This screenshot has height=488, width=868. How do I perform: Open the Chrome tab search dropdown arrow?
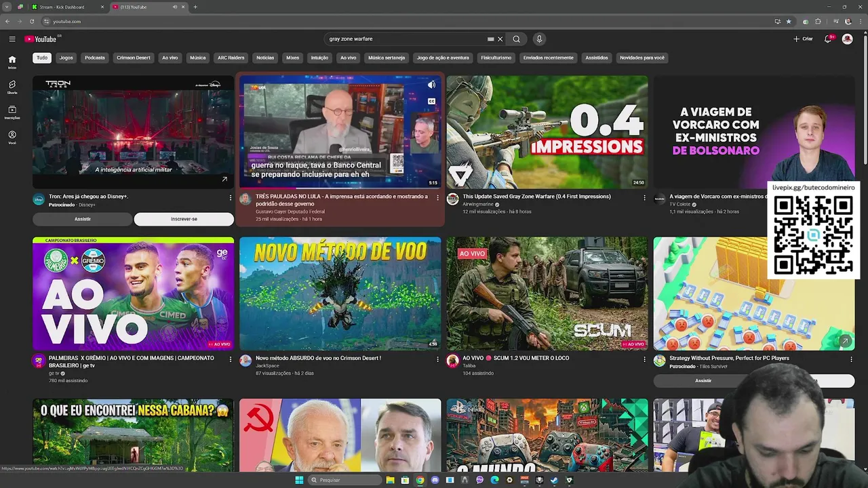(x=7, y=7)
